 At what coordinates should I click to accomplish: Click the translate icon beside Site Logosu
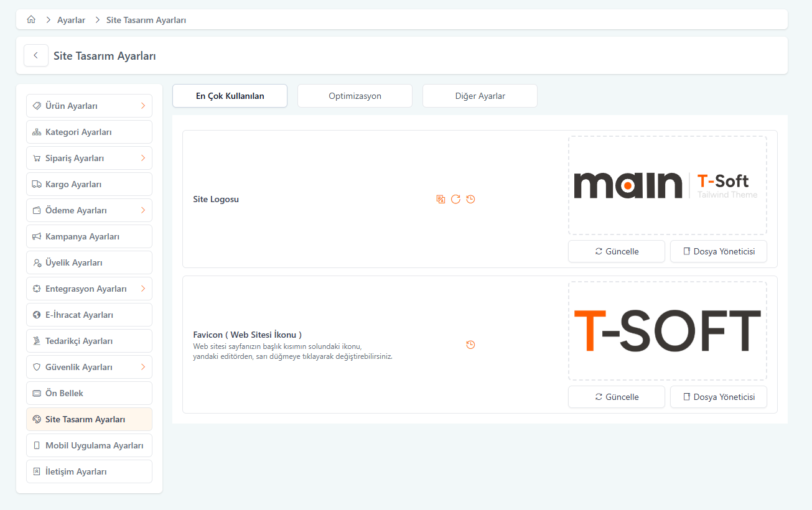tap(441, 199)
